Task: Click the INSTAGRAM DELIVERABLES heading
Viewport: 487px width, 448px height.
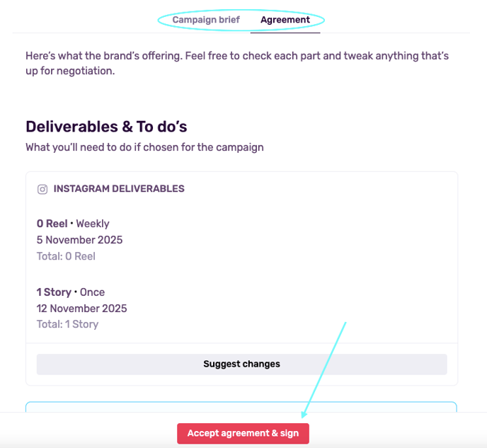Action: [x=118, y=189]
